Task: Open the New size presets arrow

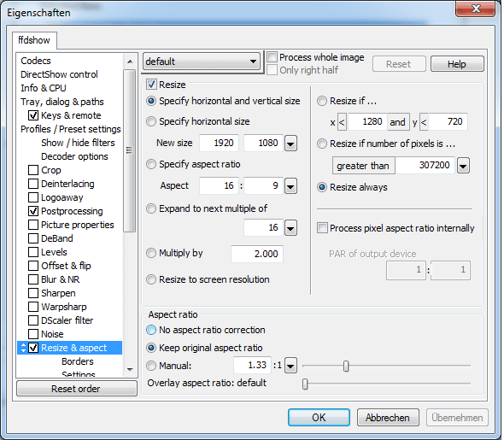Action: click(290, 144)
